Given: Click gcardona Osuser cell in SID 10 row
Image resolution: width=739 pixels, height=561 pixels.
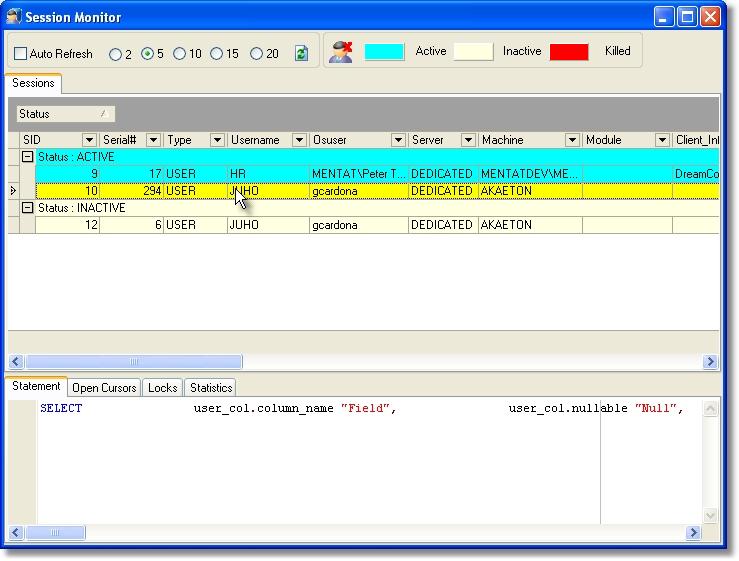Looking at the screenshot, I should (x=359, y=191).
